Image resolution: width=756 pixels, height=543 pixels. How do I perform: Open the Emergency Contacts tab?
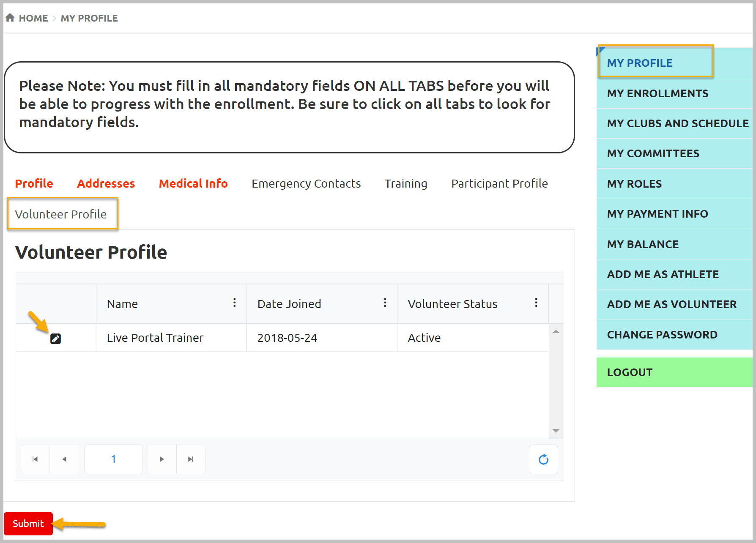pyautogui.click(x=306, y=183)
